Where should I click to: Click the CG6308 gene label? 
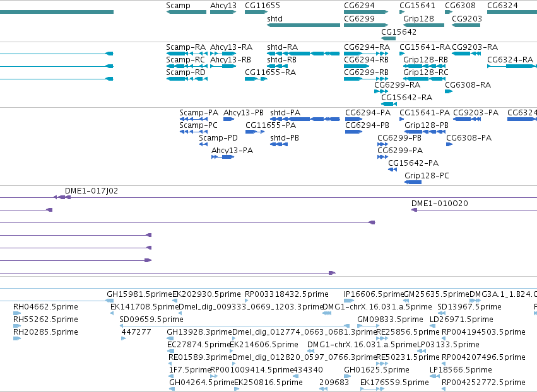pyautogui.click(x=460, y=6)
